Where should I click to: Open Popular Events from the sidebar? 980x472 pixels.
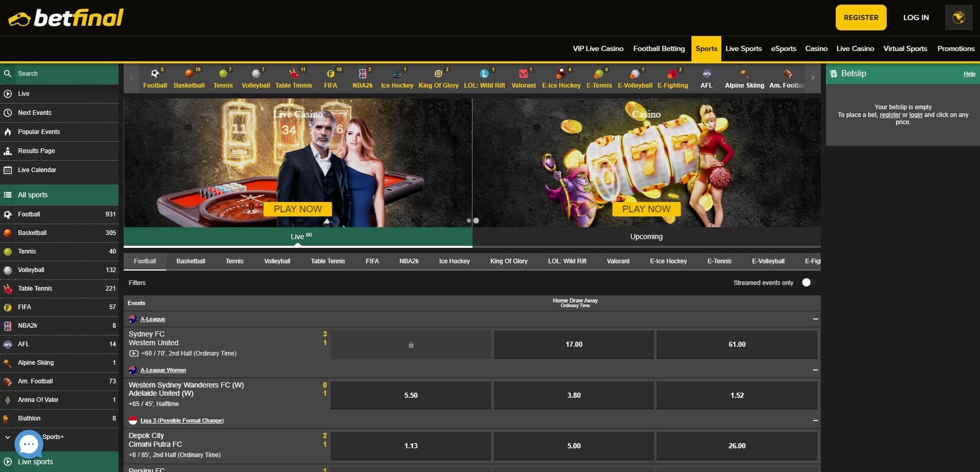tap(38, 131)
